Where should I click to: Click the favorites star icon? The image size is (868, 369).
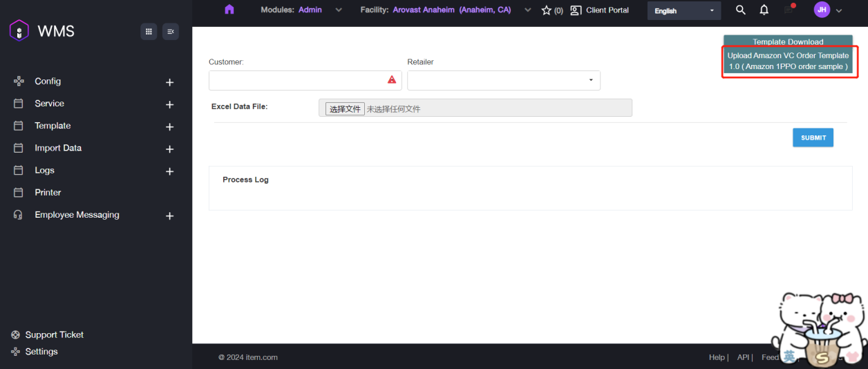point(547,10)
